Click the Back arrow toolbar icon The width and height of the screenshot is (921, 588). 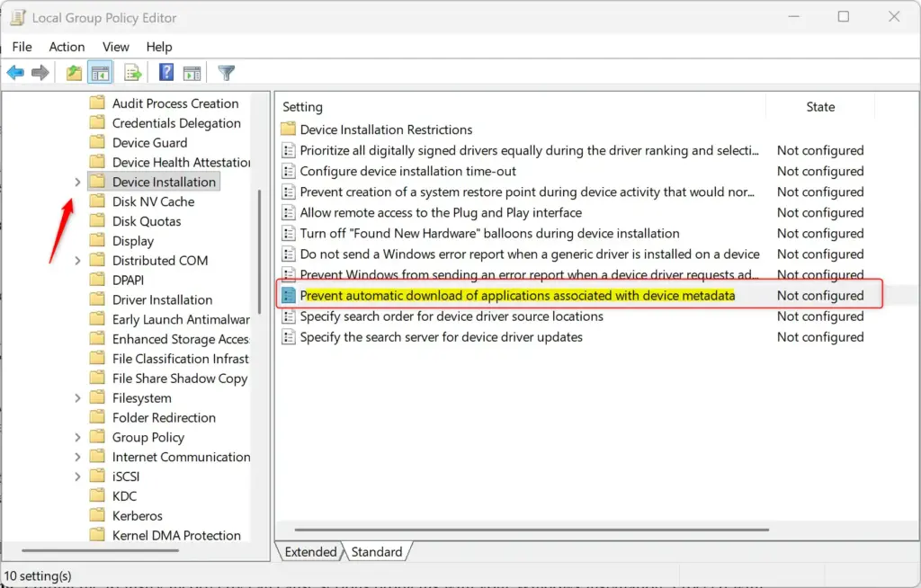(x=15, y=73)
